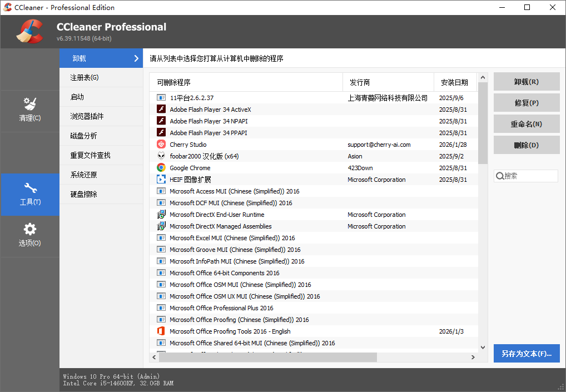Click into the 搜索 search field
The height and width of the screenshot is (392, 566).
[529, 176]
